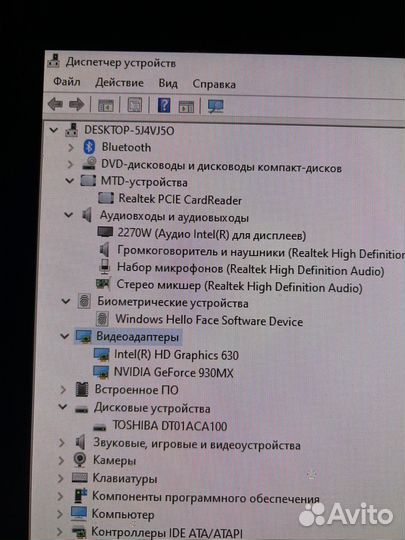Viewport: 405px width, 540px height.
Task: Open the Файл menu
Action: click(x=67, y=82)
